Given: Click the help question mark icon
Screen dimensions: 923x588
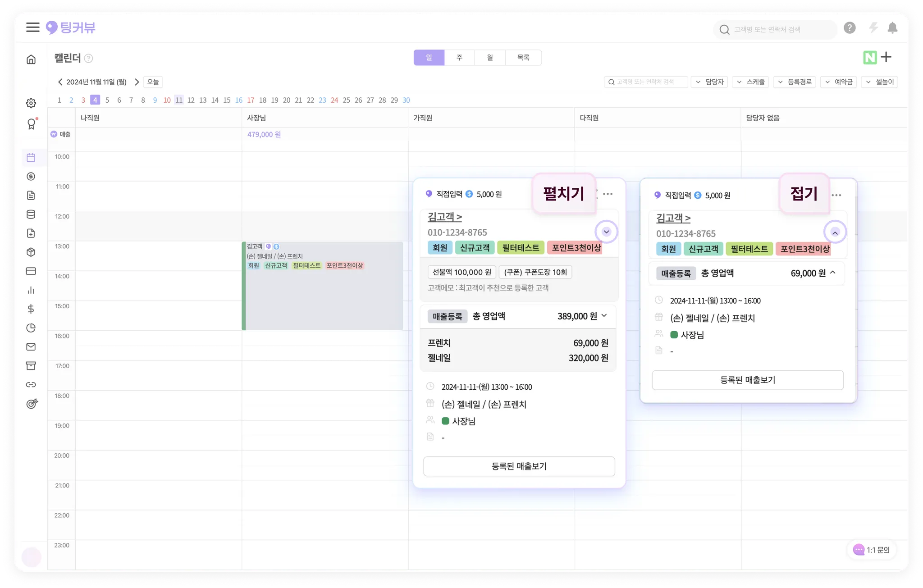Looking at the screenshot, I should (x=850, y=28).
